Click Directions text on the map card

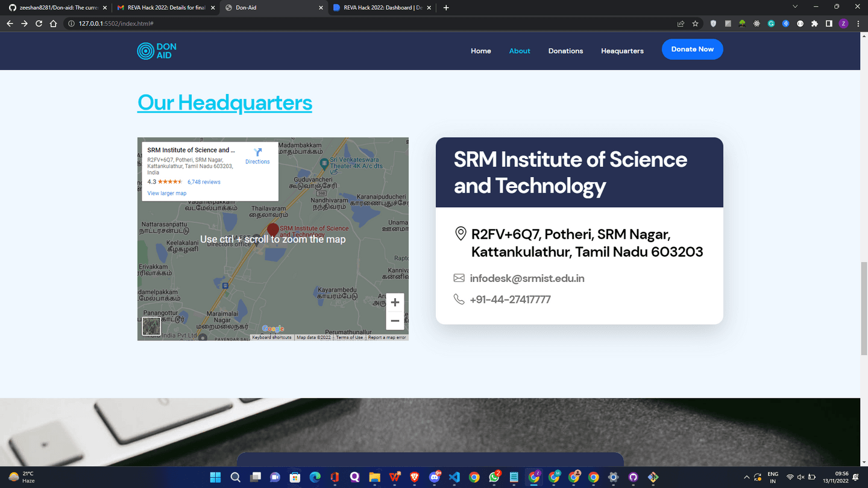tap(257, 162)
